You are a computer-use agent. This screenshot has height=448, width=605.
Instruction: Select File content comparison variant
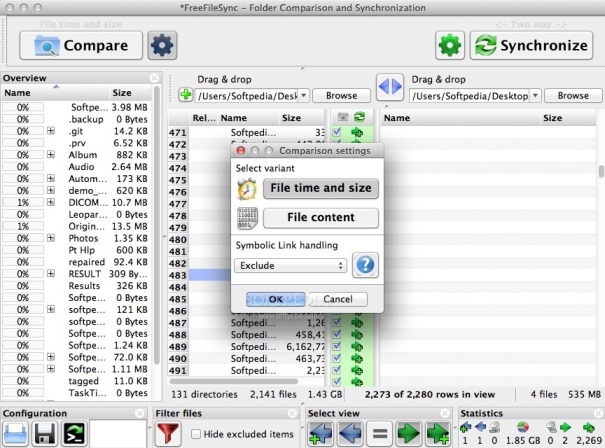(x=321, y=218)
